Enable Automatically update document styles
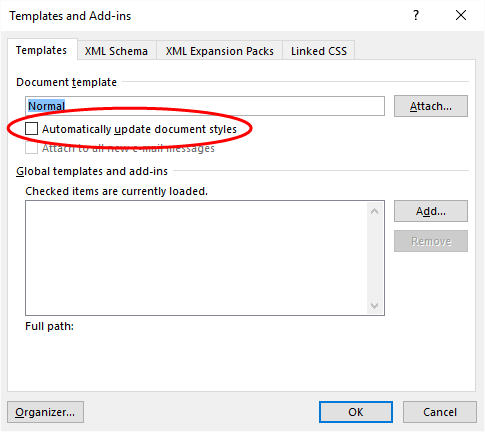This screenshot has width=485, height=432. 32,129
